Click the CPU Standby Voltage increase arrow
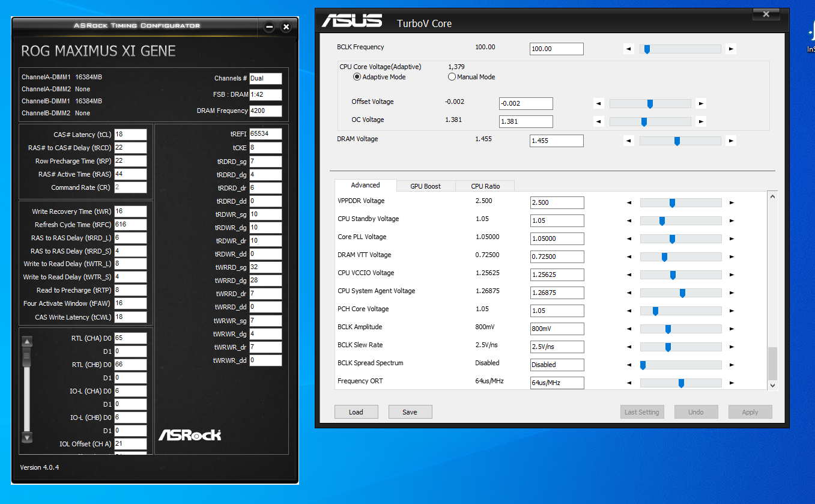Viewport: 815px width, 504px height. tap(732, 221)
